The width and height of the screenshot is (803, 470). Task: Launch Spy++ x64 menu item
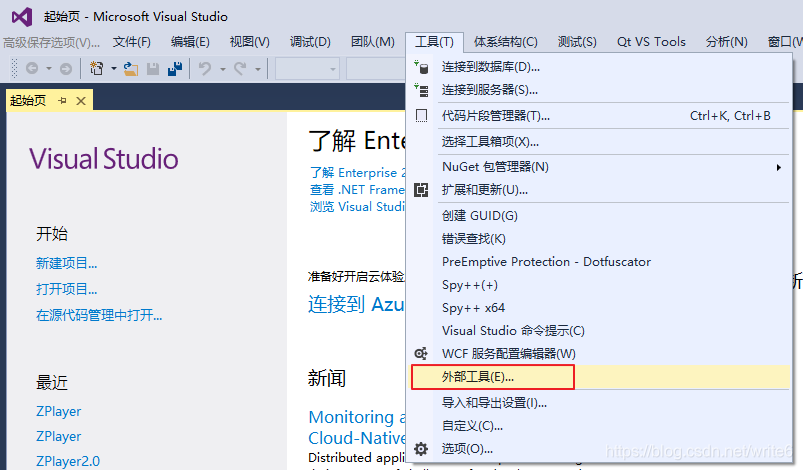pos(599,308)
